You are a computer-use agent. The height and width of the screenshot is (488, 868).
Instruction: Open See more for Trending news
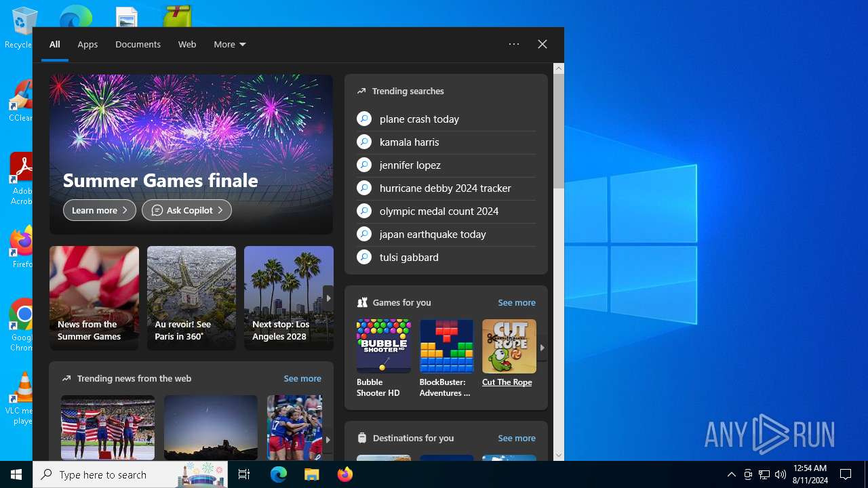pyautogui.click(x=302, y=378)
